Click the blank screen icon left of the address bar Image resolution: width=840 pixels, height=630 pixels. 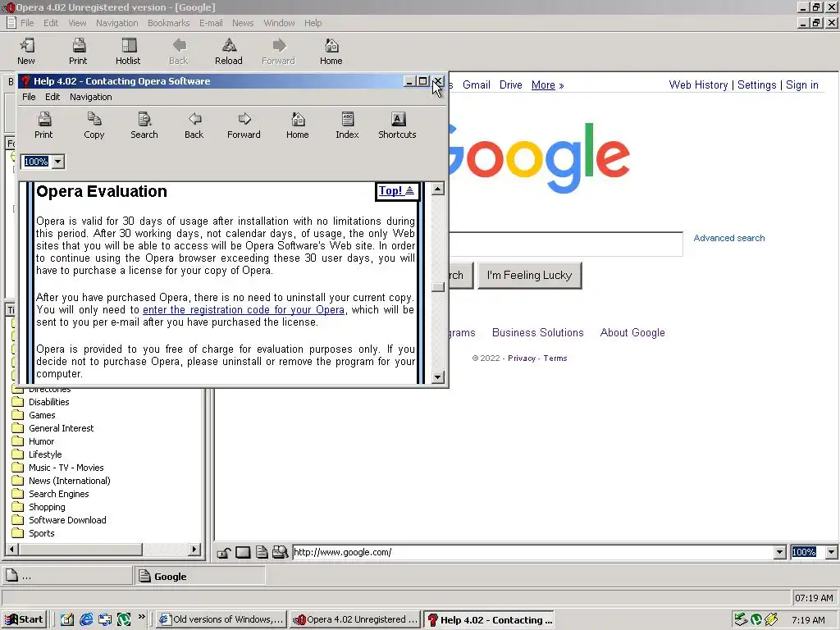(243, 552)
